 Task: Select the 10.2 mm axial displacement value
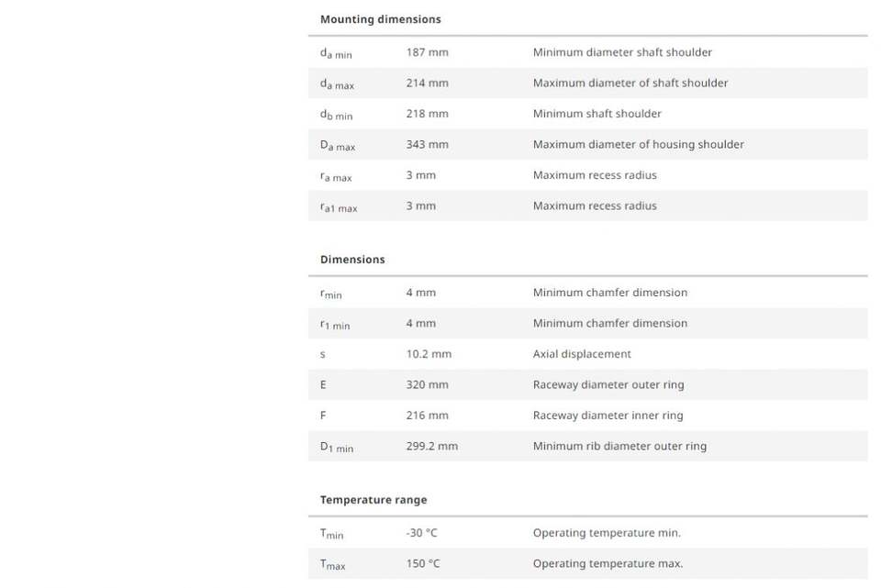coord(429,354)
